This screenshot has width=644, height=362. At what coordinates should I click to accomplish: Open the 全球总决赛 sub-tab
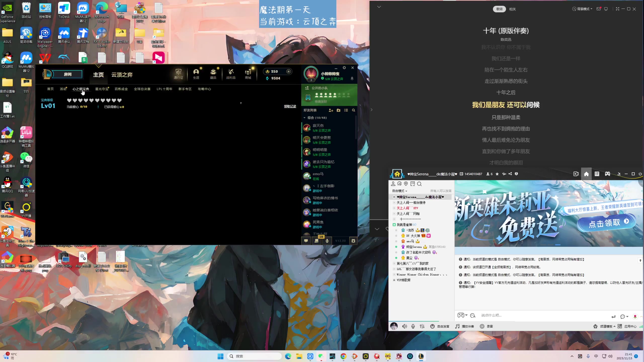[x=142, y=89]
